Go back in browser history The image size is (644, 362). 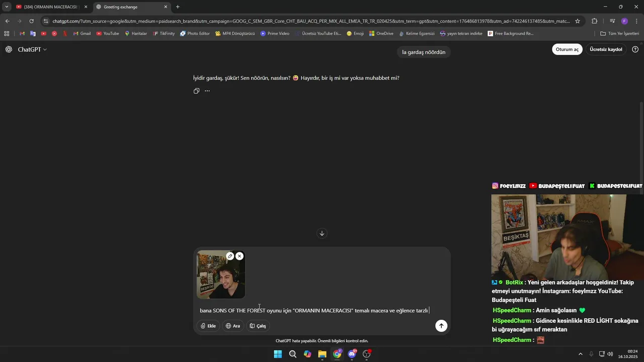click(7, 21)
